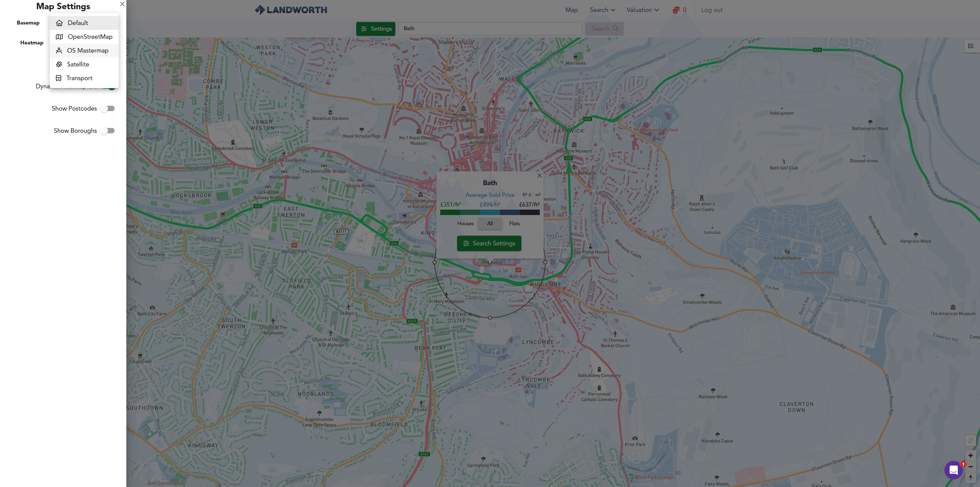Pick the Satellite basemap
The width and height of the screenshot is (980, 487).
84,64
